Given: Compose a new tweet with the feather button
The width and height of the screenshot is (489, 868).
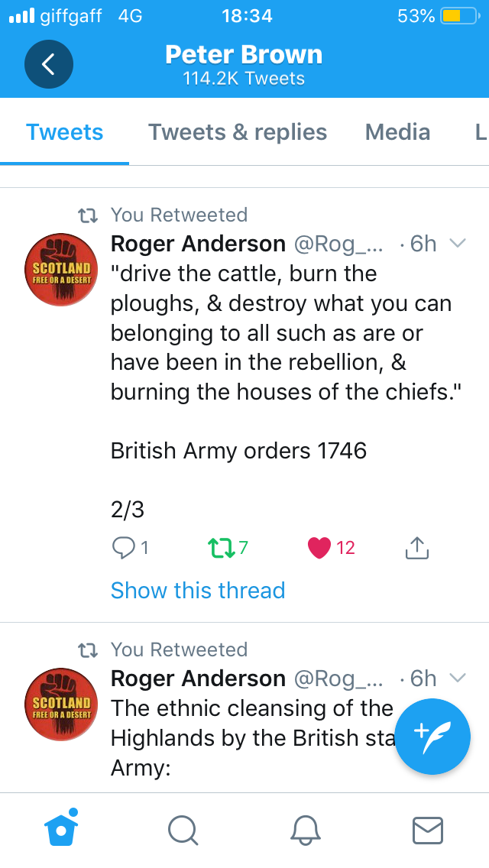Looking at the screenshot, I should (x=432, y=737).
